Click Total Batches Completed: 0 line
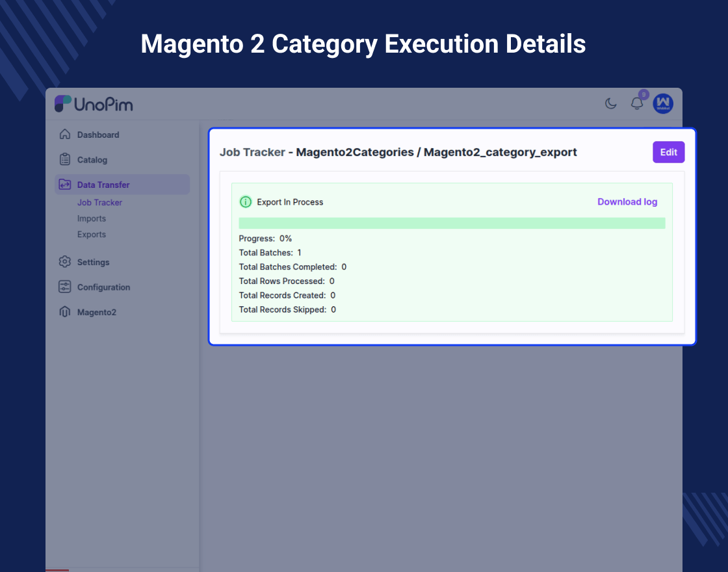The height and width of the screenshot is (572, 728). pos(292,267)
